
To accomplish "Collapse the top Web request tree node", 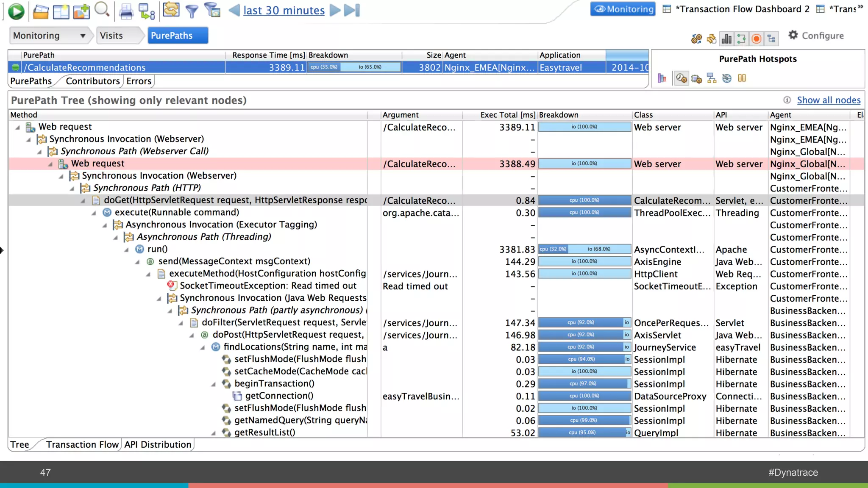I will point(18,127).
